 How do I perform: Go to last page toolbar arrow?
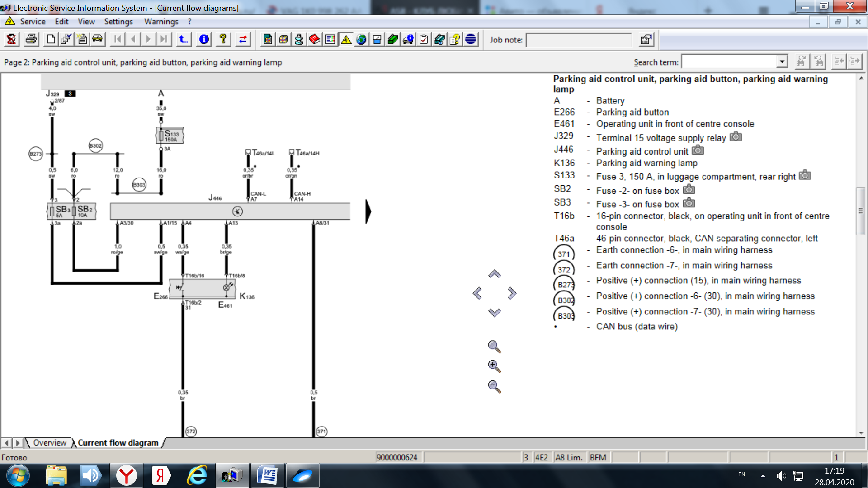click(x=164, y=39)
